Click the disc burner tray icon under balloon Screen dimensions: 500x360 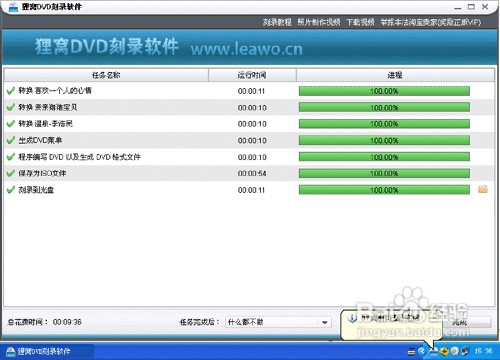[x=434, y=351]
